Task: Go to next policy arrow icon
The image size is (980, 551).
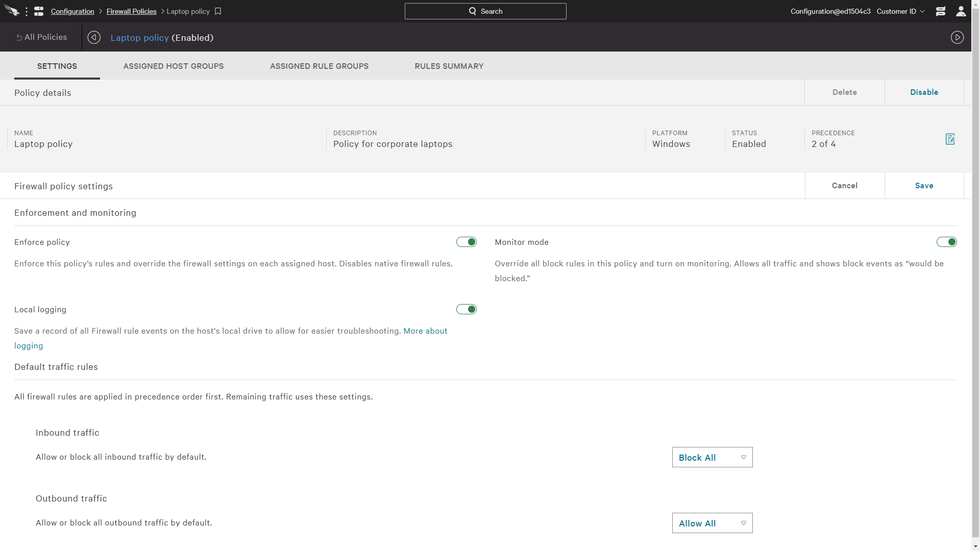Action: (957, 37)
